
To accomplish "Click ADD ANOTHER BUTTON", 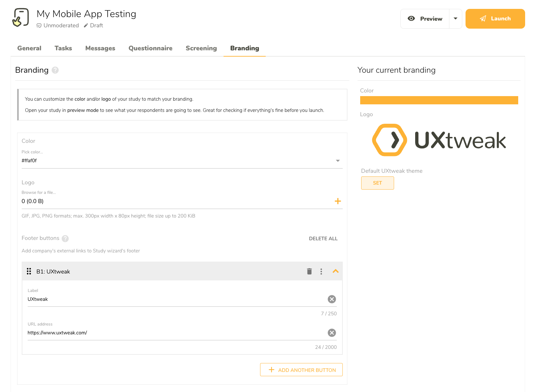I will 301,370.
